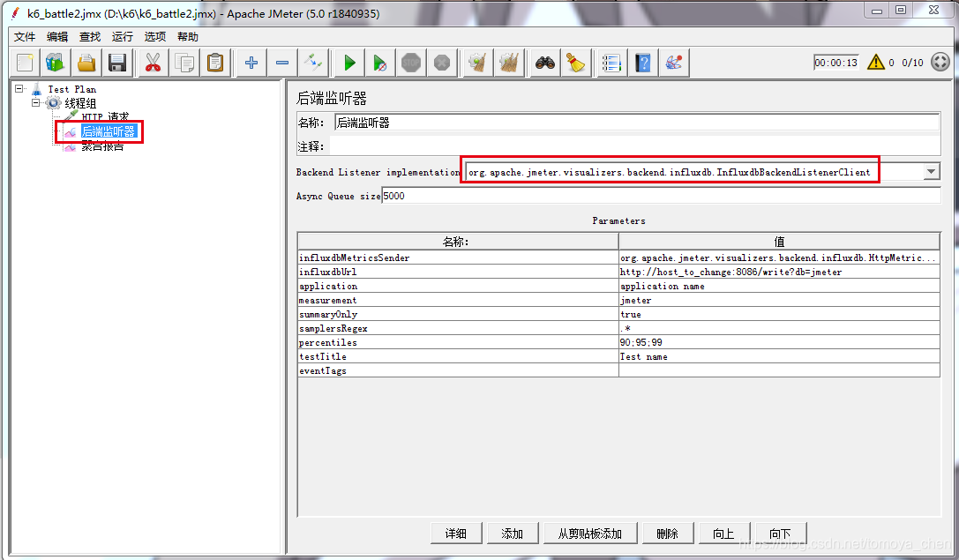Click the 值 column header

779,242
